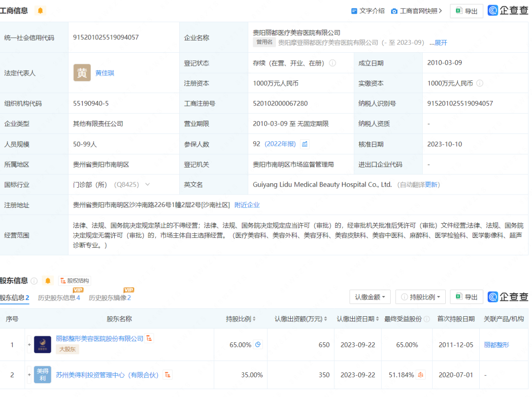The height and width of the screenshot is (397, 532).
Task: Open 丽都整形美容医院股份有限公司 shareholder link
Action: click(100, 339)
